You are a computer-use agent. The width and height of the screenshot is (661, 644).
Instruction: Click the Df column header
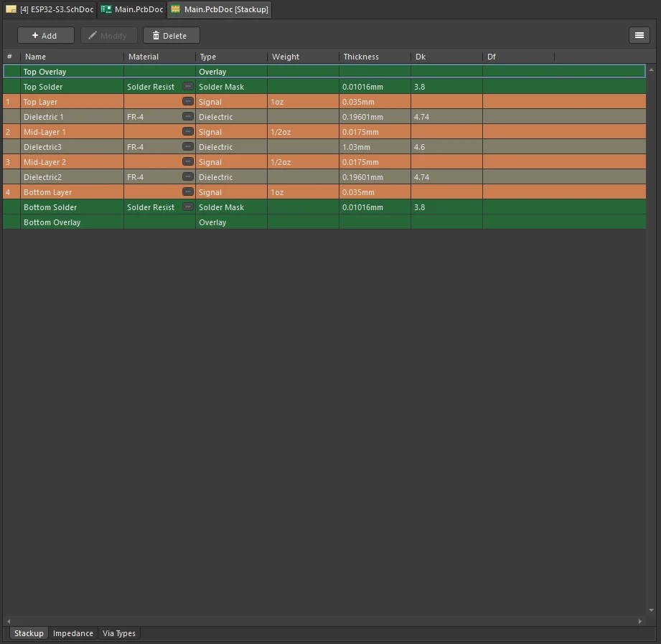point(518,57)
